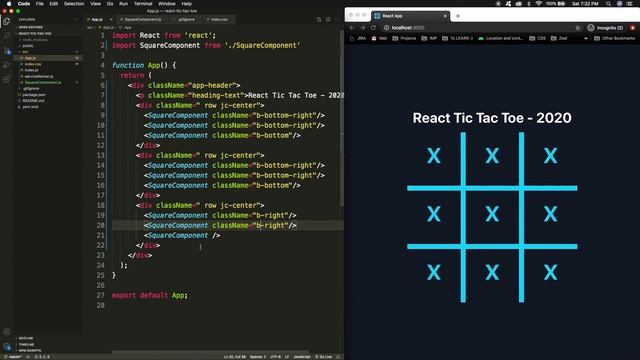Switch to index.css editor tab

pyautogui.click(x=219, y=19)
